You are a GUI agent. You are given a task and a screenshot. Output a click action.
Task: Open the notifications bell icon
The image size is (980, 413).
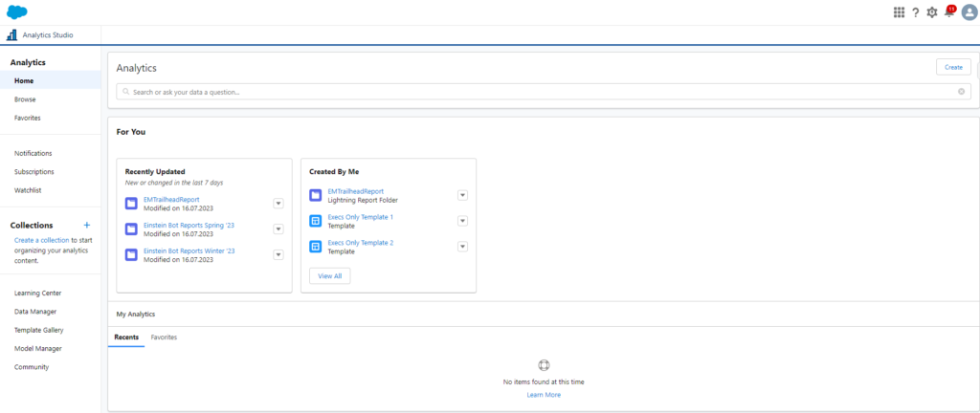[x=949, y=12]
